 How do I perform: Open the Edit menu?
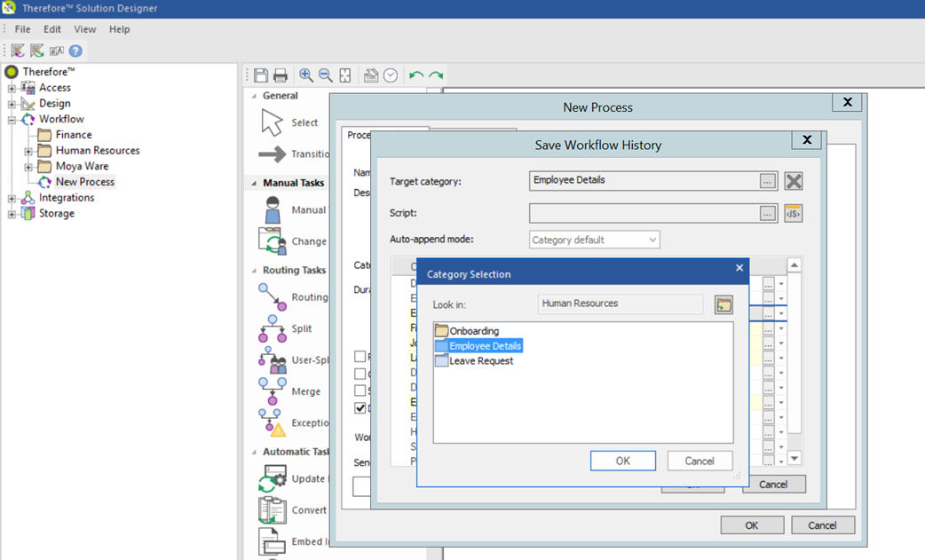tap(52, 29)
